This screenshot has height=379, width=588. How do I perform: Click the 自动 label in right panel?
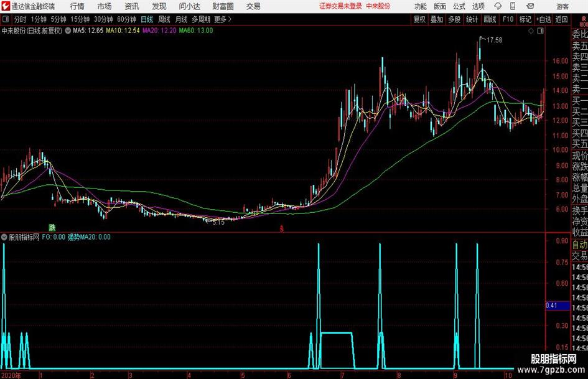(580, 245)
